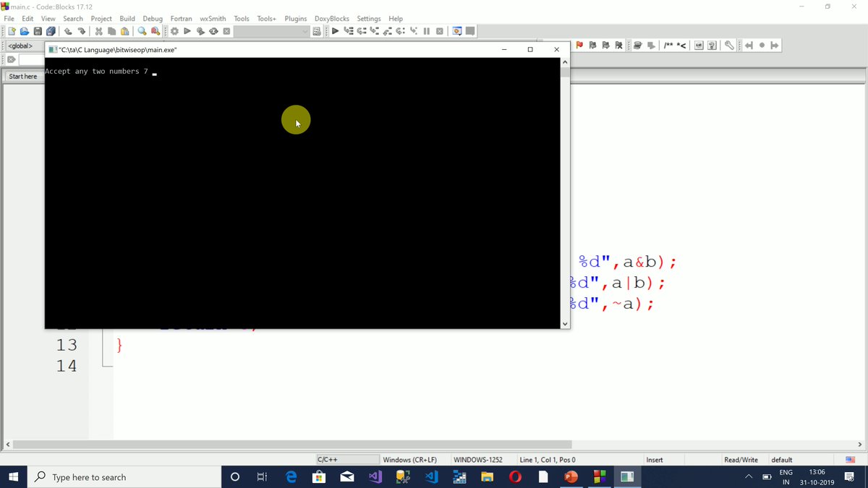Save all files
Viewport: 868px width, 488px height.
[51, 31]
